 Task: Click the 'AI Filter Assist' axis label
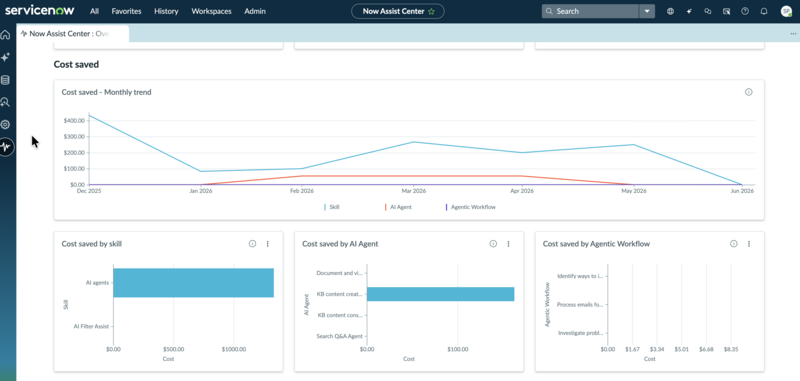coord(91,326)
